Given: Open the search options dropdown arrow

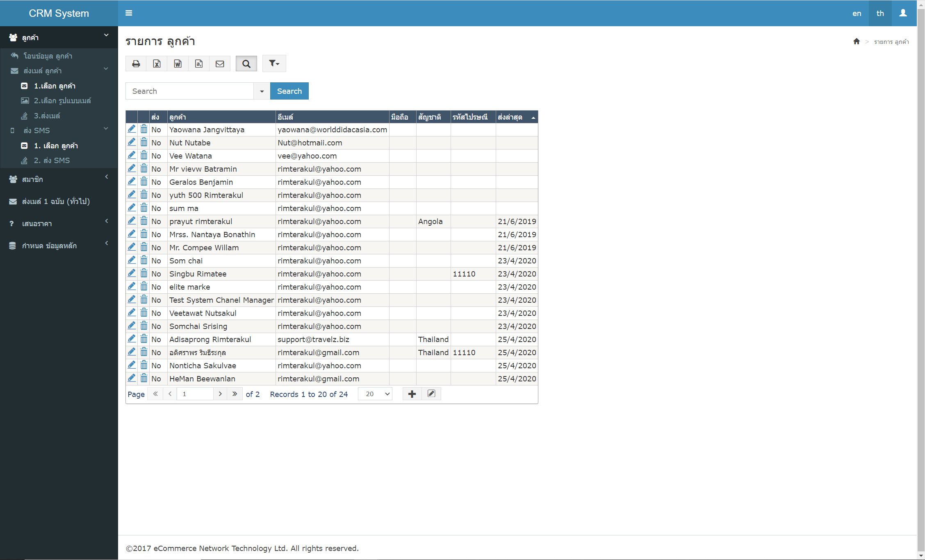Looking at the screenshot, I should click(x=262, y=91).
